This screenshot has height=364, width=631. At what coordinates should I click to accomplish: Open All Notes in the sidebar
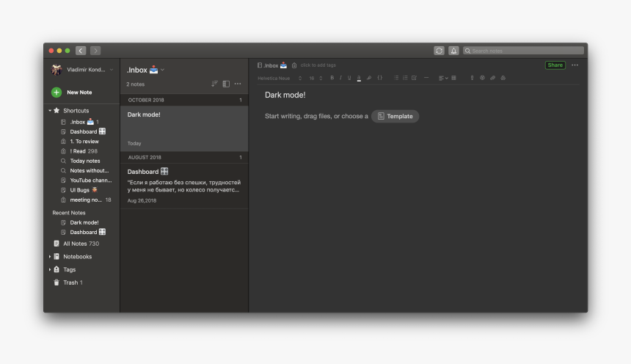[75, 244]
